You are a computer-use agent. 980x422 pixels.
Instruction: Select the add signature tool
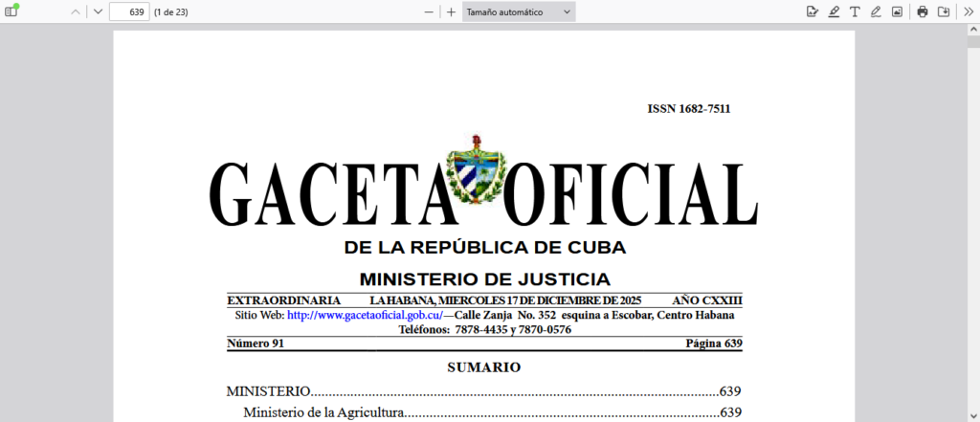813,11
